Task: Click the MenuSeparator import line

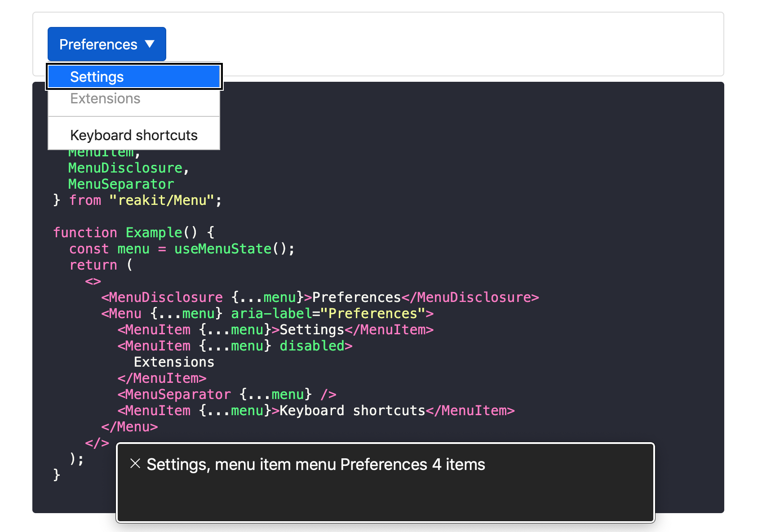Action: tap(121, 184)
